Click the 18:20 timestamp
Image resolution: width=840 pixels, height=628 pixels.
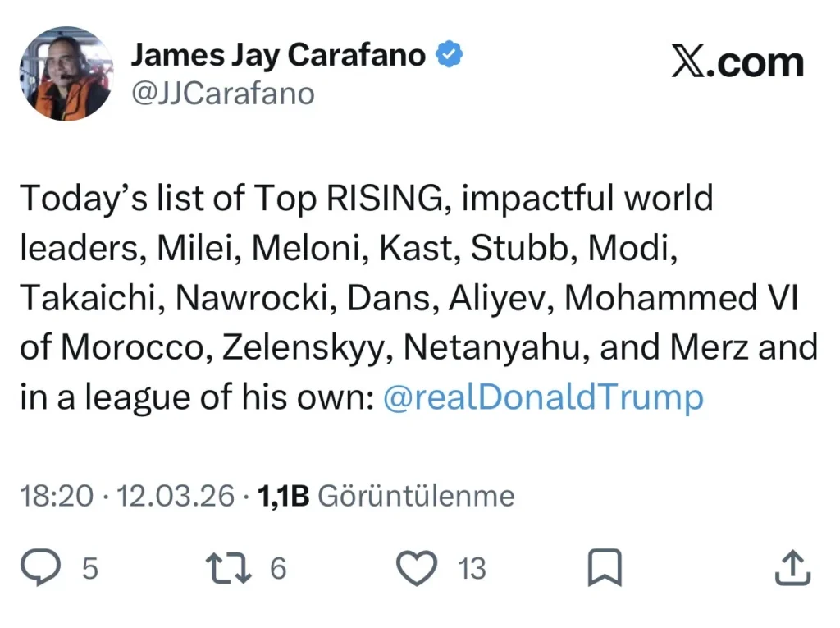pos(56,496)
